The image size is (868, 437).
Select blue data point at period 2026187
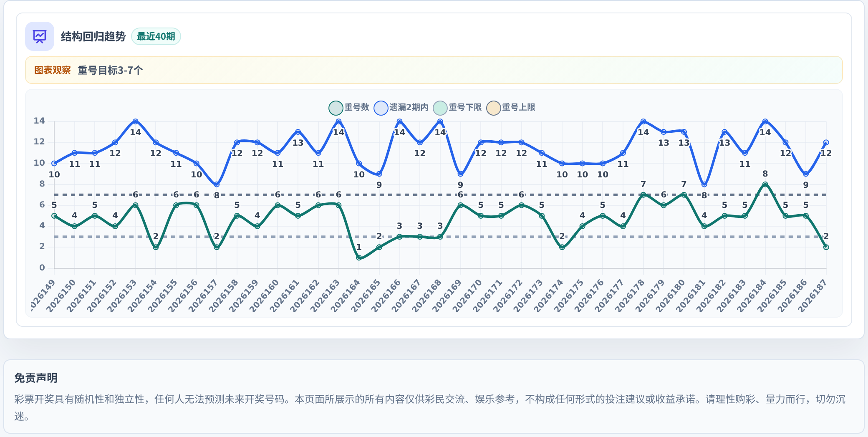[826, 142]
